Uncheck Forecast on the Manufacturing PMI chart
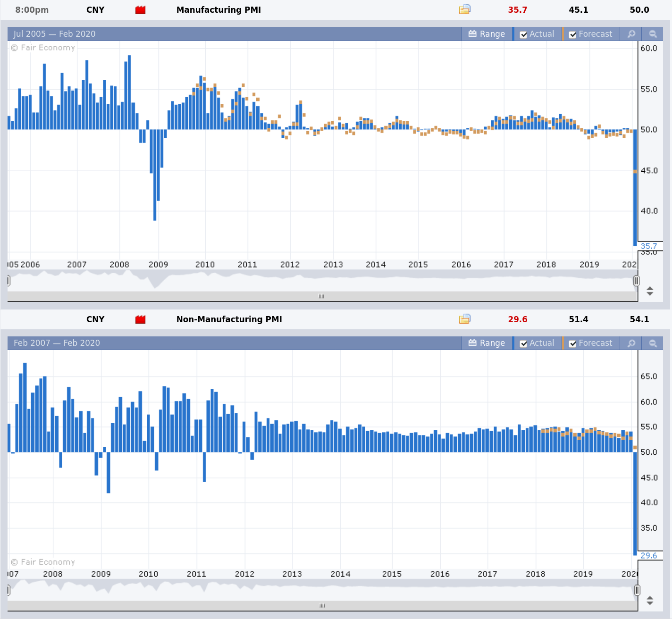The height and width of the screenshot is (619, 672). pos(572,34)
